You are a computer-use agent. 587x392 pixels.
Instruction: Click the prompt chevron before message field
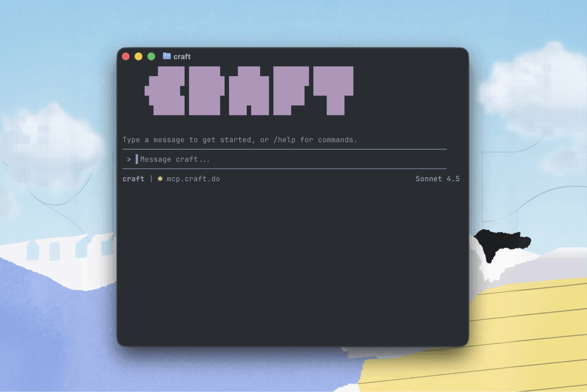[129, 159]
